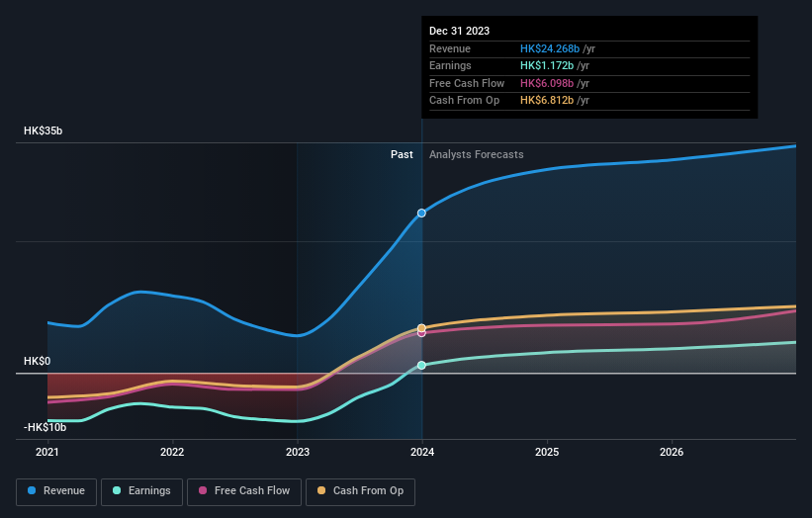Click the orange Cash From Op data point
This screenshot has height=518, width=812.
[421, 327]
